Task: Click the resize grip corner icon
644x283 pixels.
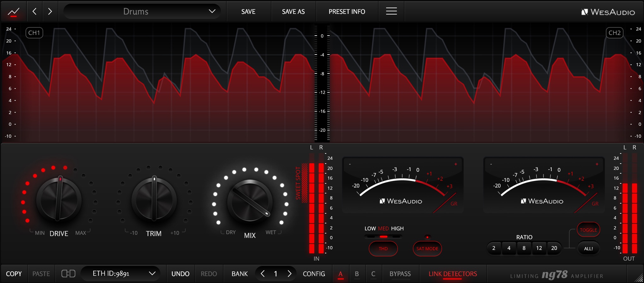Action: pyautogui.click(x=638, y=278)
